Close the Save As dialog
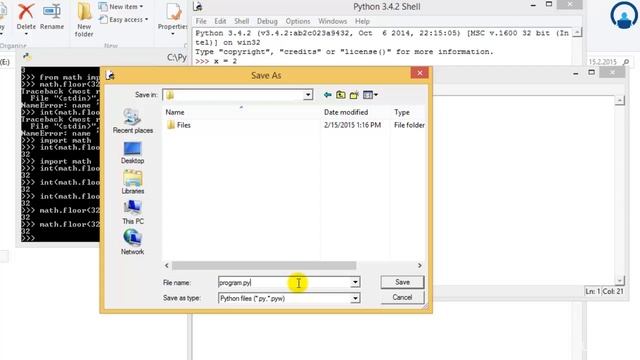Screen dimensions: 640x360 point(420,73)
